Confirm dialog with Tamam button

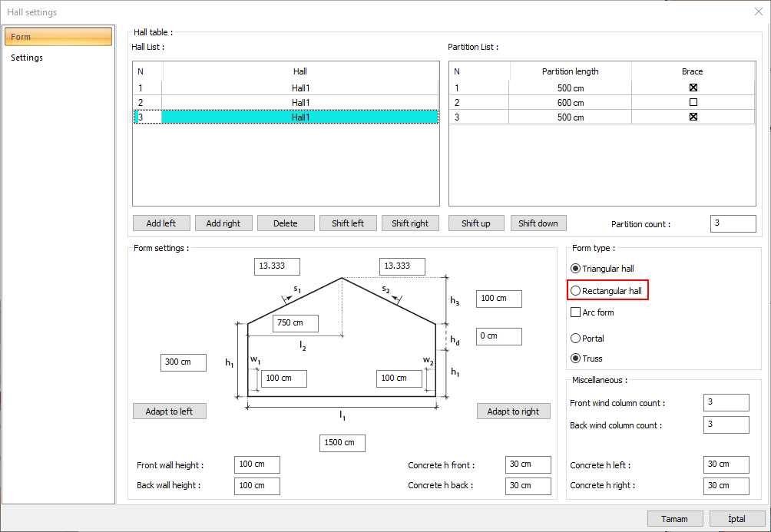675,519
